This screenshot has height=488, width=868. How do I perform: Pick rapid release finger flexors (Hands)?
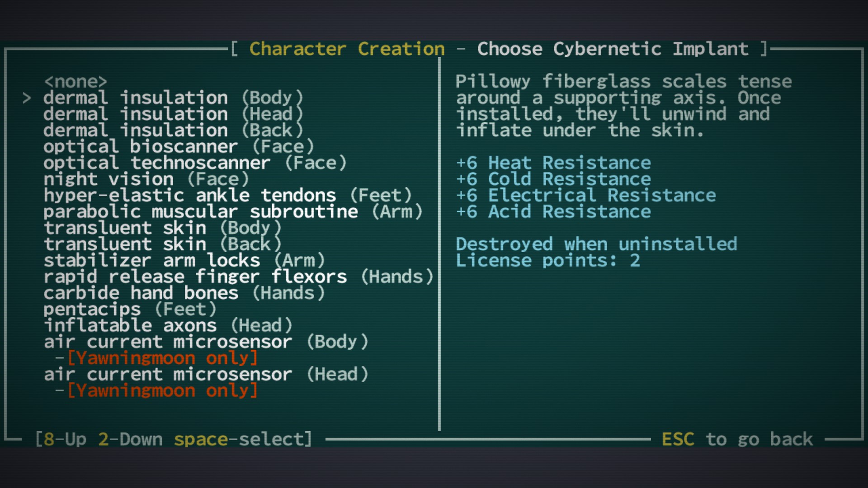pos(238,277)
